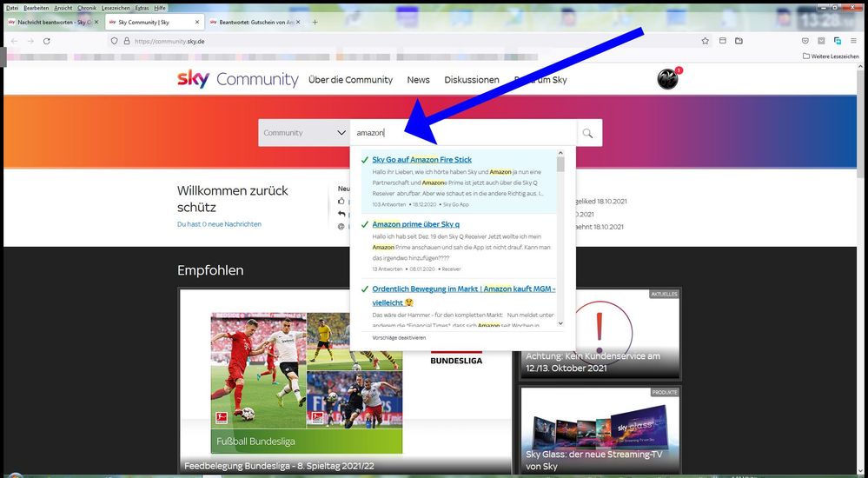Open Sky Glass der neue Streaming-TV card
868x478 pixels.
pyautogui.click(x=600, y=431)
